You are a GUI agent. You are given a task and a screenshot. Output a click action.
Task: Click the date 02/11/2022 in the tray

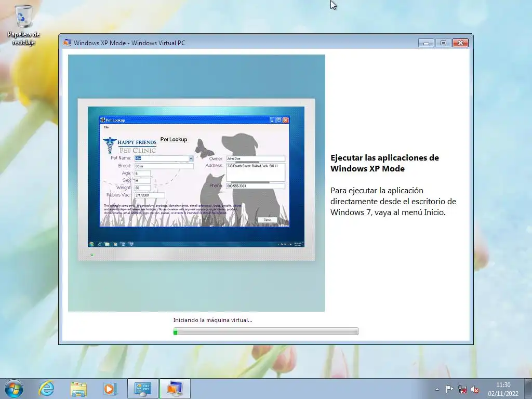click(x=503, y=394)
